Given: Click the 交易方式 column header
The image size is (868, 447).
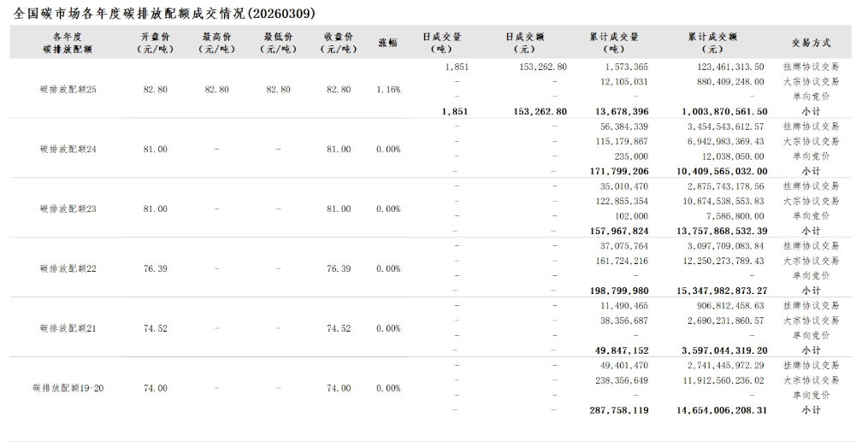Looking at the screenshot, I should tap(811, 43).
